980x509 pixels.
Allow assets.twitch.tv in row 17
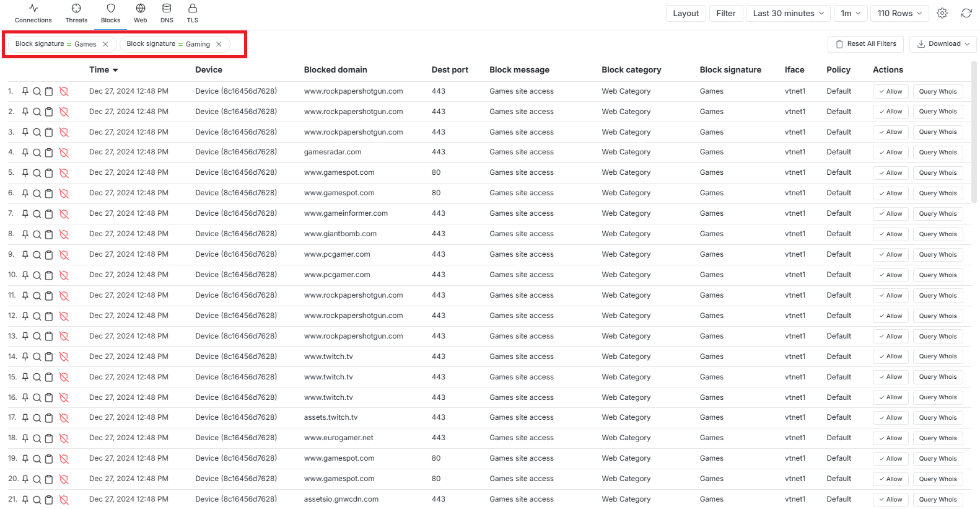click(x=890, y=418)
